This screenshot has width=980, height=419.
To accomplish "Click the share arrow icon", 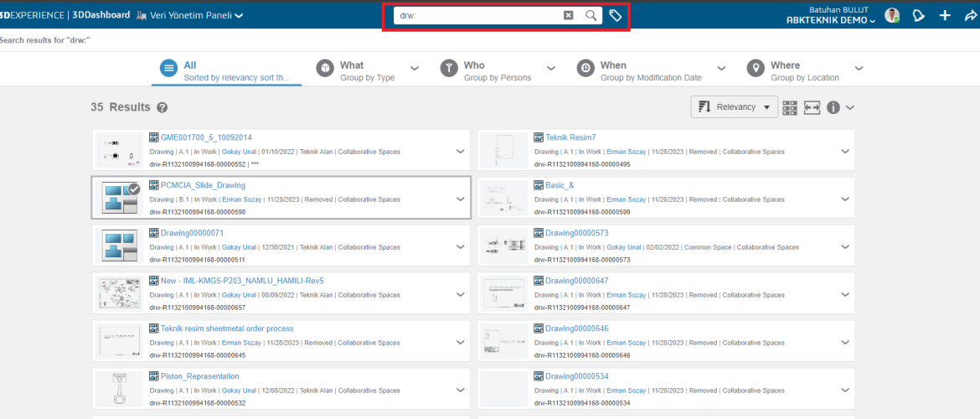I will pyautogui.click(x=970, y=15).
